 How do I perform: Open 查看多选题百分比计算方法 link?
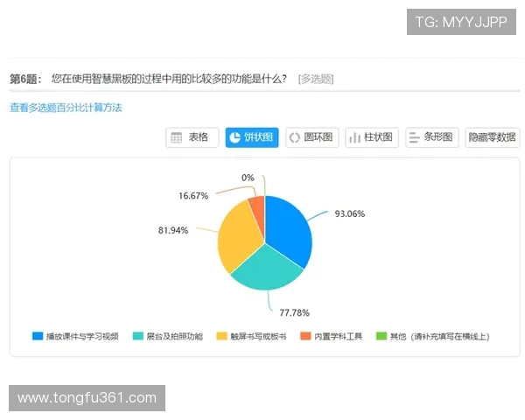pyautogui.click(x=66, y=108)
